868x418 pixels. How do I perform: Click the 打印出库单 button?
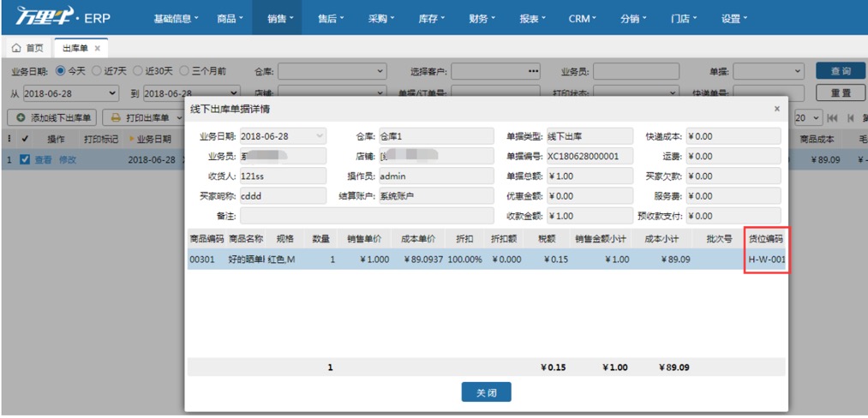[141, 118]
